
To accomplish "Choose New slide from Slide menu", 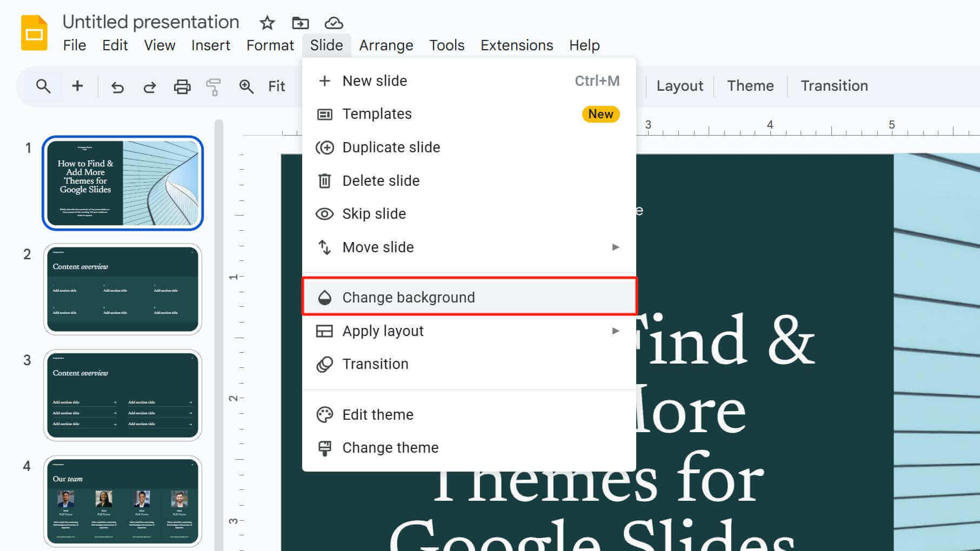I will [469, 81].
